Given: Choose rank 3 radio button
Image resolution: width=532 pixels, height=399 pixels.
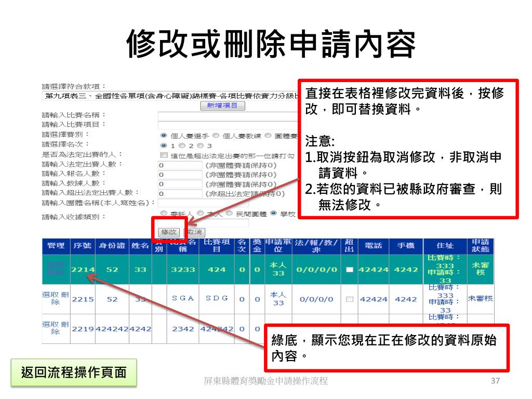Looking at the screenshot, I should [x=201, y=145].
